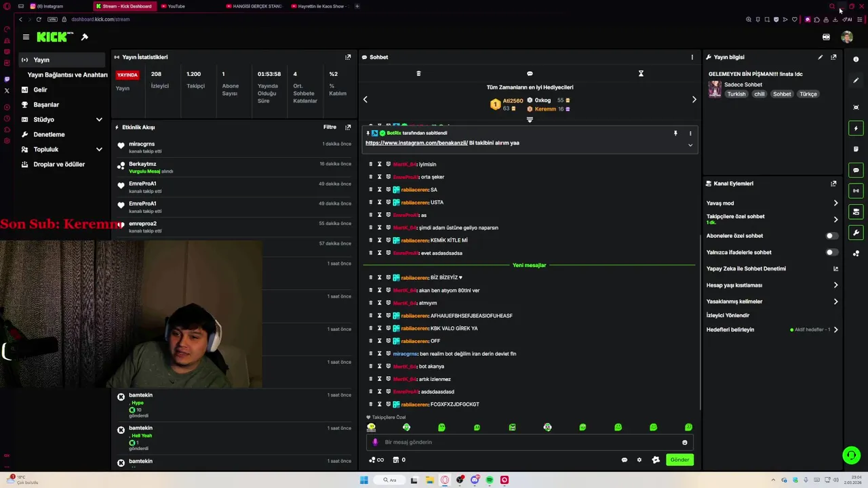Collapse the top gifters banner
The height and width of the screenshot is (488, 868).
click(530, 120)
